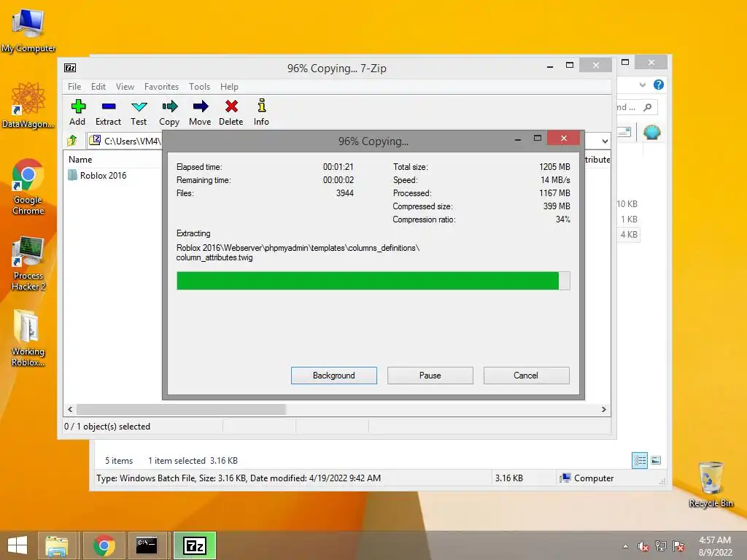Expand the address bar dropdown arrow

(x=605, y=141)
